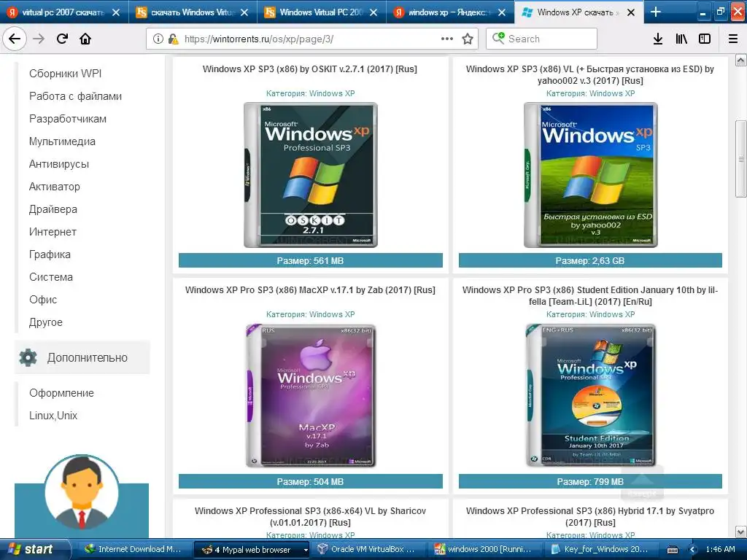The width and height of the screenshot is (747, 560).
Task: Go back with the browser back arrow
Action: tap(15, 39)
